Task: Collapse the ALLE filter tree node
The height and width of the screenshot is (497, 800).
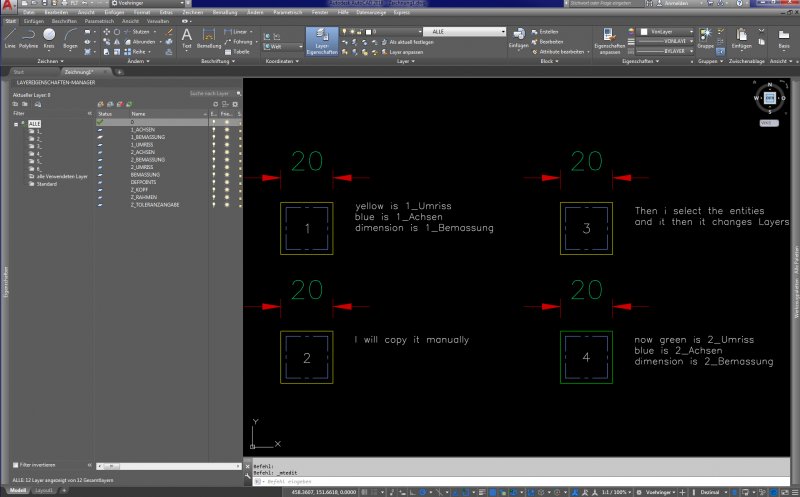Action: pyautogui.click(x=15, y=124)
